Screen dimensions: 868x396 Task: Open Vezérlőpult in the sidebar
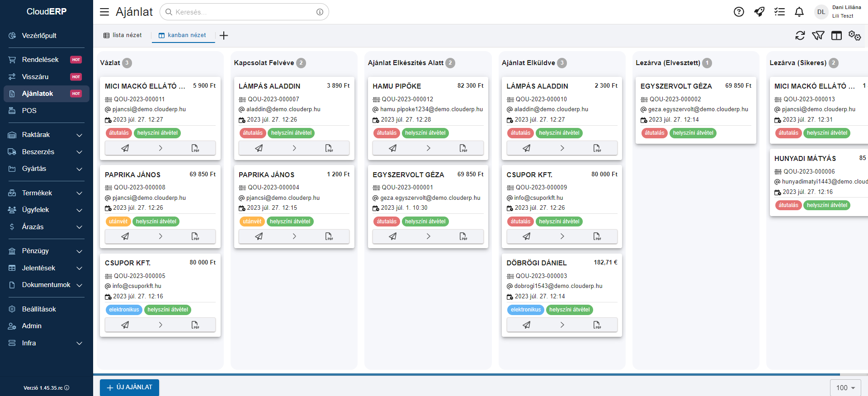click(x=39, y=36)
